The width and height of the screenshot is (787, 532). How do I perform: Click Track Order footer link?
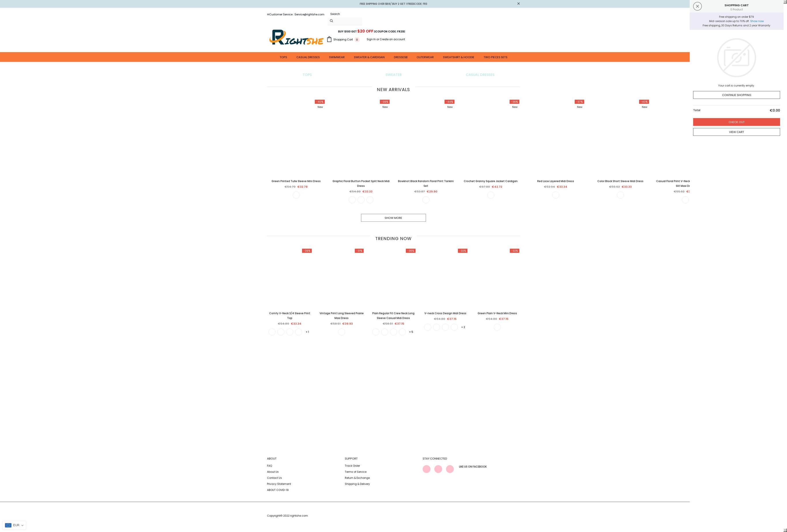pos(352,466)
